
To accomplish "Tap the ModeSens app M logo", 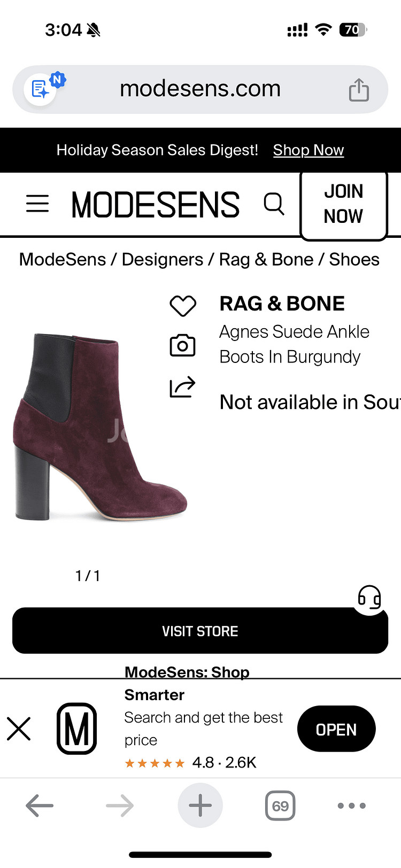I will [x=77, y=728].
